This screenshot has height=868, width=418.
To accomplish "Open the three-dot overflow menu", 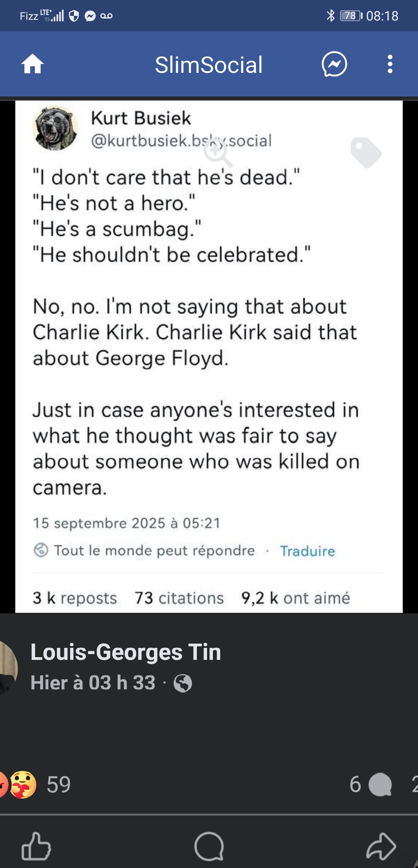I will point(390,64).
